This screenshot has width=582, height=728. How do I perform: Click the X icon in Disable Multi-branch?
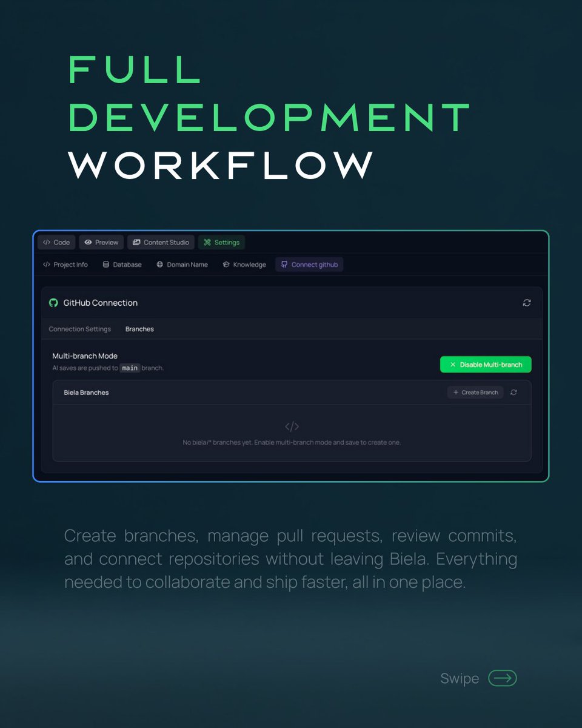[x=453, y=365]
